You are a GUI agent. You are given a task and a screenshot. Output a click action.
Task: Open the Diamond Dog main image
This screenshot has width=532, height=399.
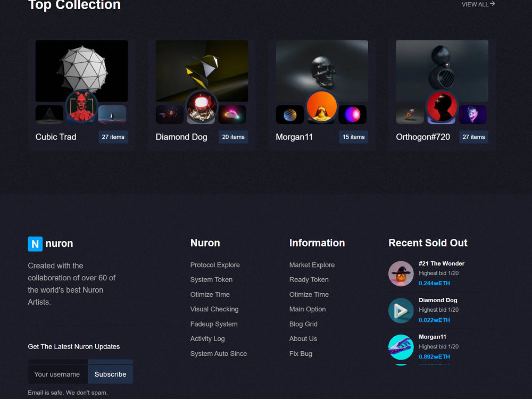202,71
